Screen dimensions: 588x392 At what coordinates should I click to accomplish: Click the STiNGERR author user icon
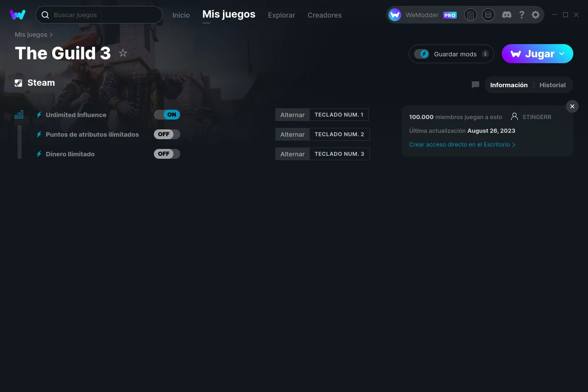(x=514, y=117)
